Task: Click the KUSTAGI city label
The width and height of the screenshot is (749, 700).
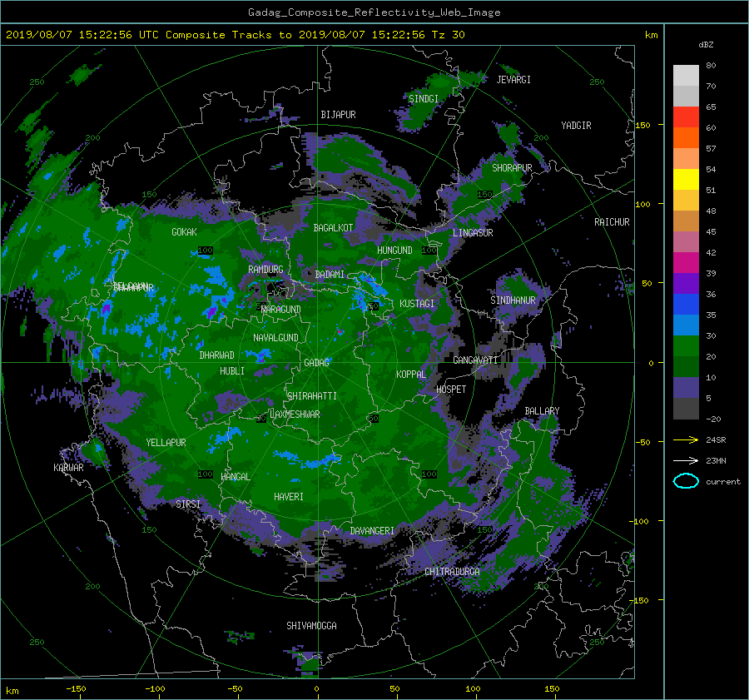Action: (x=417, y=304)
